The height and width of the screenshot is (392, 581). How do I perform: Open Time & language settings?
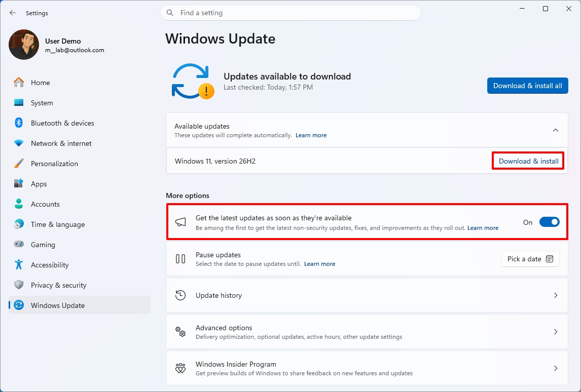point(80,224)
